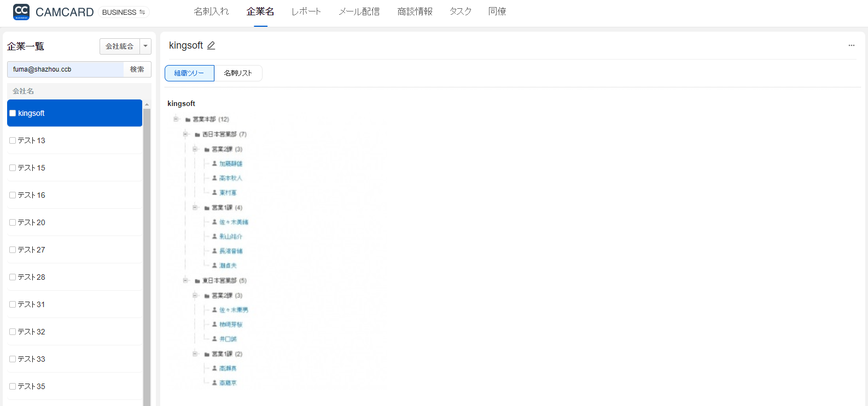Select the テスト28 checkbox
The image size is (868, 406).
click(x=13, y=277)
